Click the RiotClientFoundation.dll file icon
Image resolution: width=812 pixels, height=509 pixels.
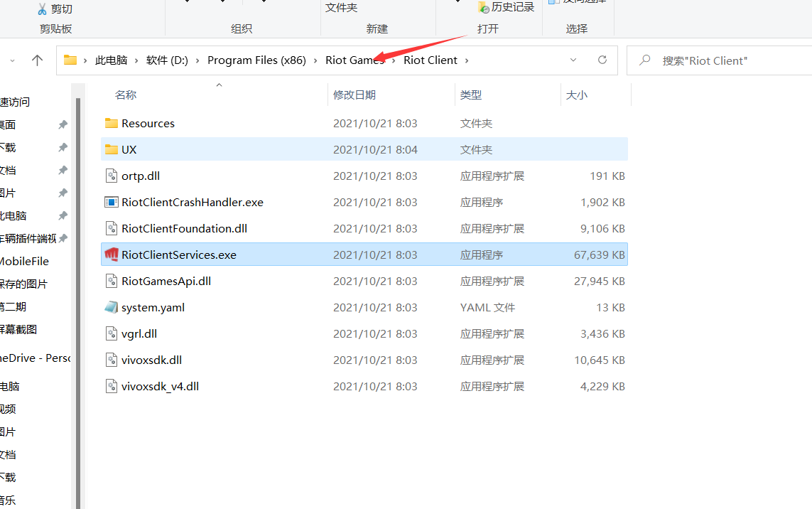pyautogui.click(x=112, y=229)
